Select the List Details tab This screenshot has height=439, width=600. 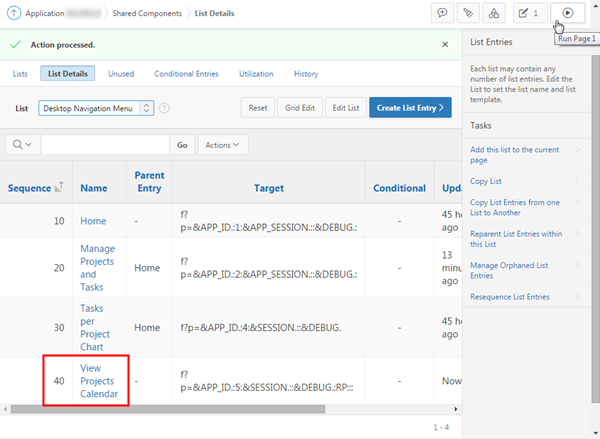tap(68, 73)
